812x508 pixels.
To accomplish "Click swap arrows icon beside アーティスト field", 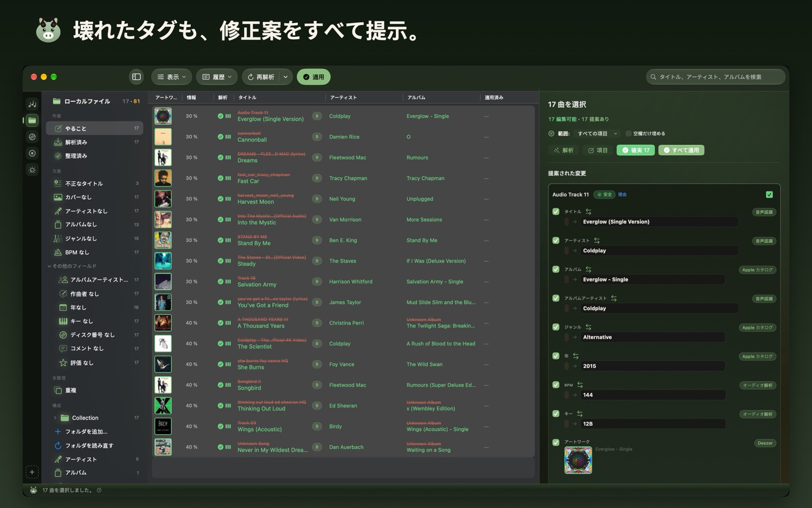I will tap(597, 240).
